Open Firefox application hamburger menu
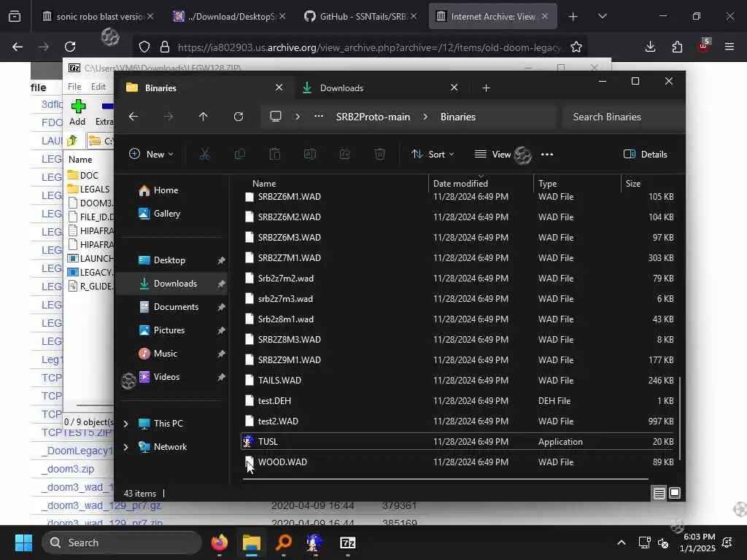The height and width of the screenshot is (560, 747). pos(729,47)
